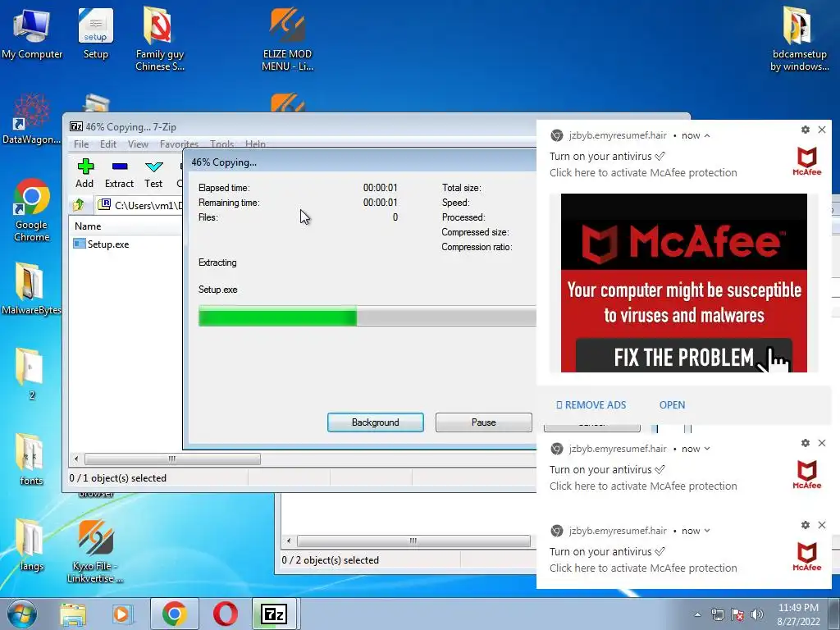Select the Kyxo File Linkvertise desktop icon
The width and height of the screenshot is (840, 630).
pyautogui.click(x=95, y=550)
